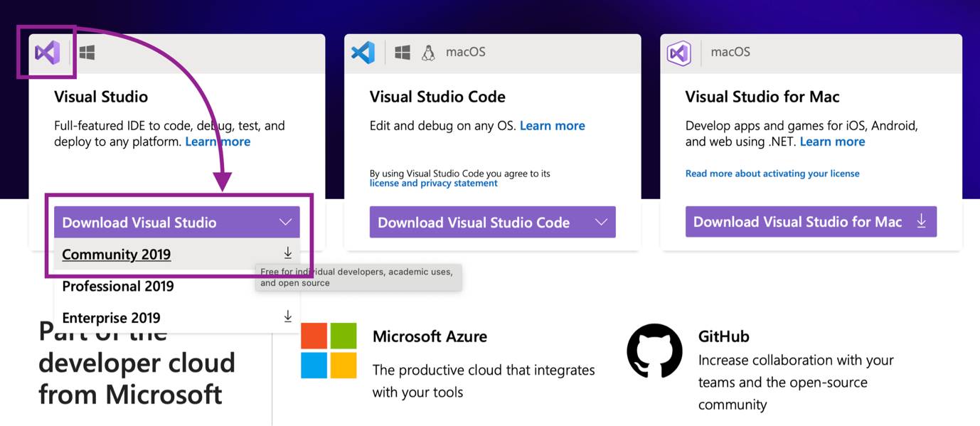Click the Windows icon on Visual Studio card
This screenshot has height=426, width=980.
pos(87,52)
